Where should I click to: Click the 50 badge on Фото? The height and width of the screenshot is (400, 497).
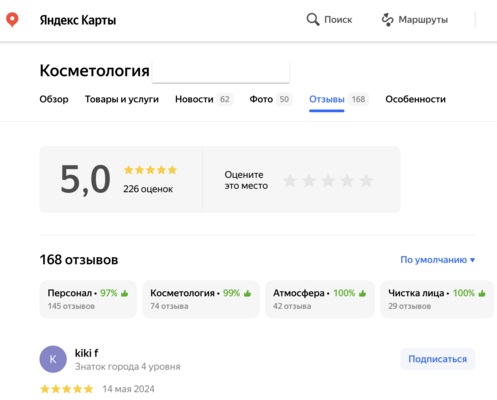point(284,99)
